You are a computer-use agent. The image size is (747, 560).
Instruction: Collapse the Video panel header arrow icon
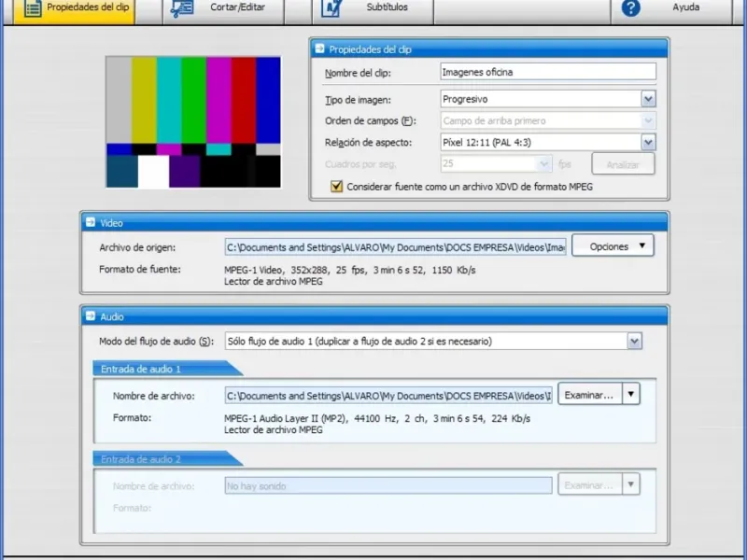(x=91, y=222)
